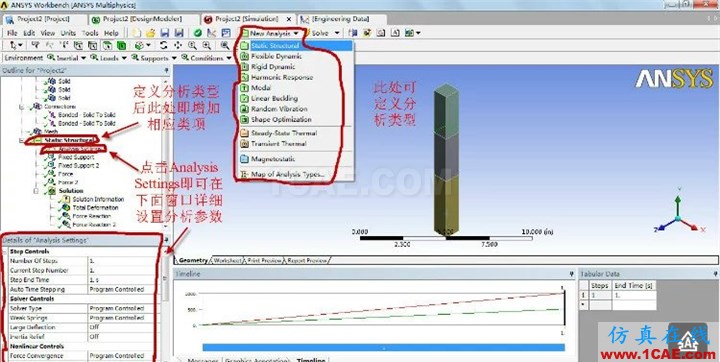Viewport: 720px width, 362px height.
Task: Pin the Outline panel
Action: (x=166, y=70)
